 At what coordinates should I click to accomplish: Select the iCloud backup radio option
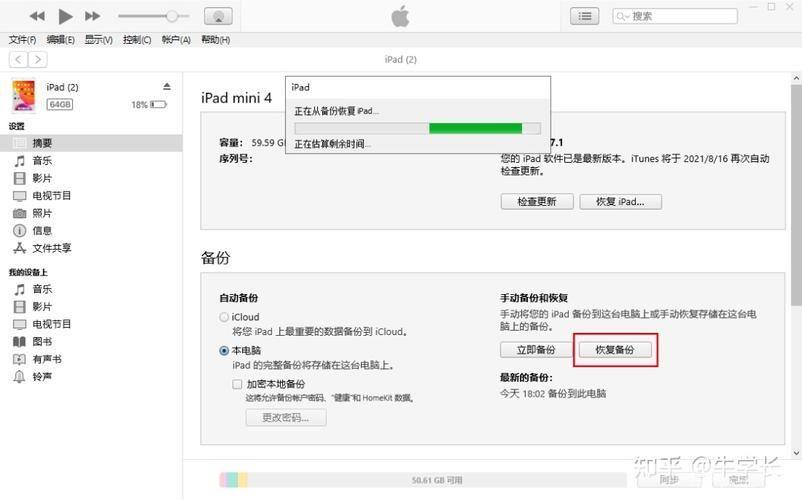coord(224,317)
